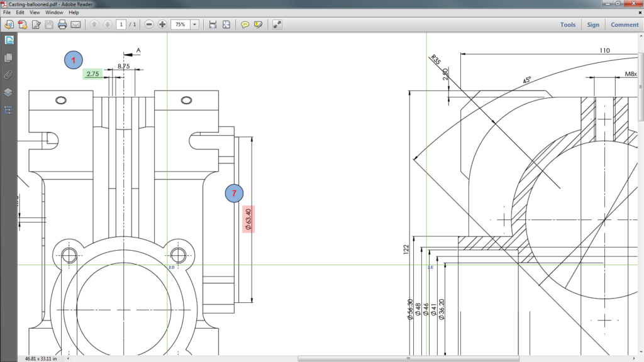Open the Window menu
Viewport: 644px width, 362px height.
(x=54, y=12)
